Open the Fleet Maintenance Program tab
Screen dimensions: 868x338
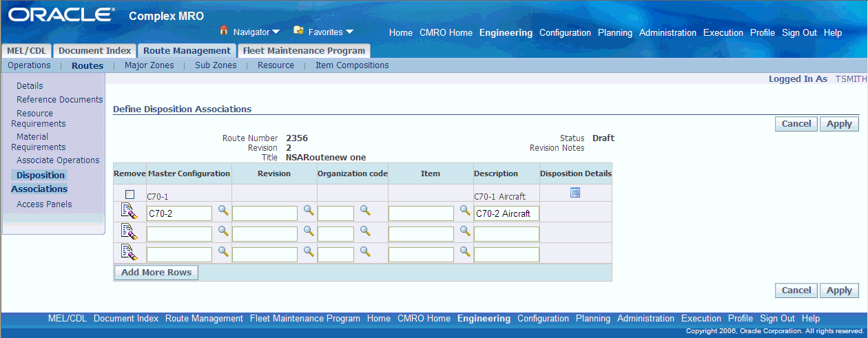[x=304, y=50]
